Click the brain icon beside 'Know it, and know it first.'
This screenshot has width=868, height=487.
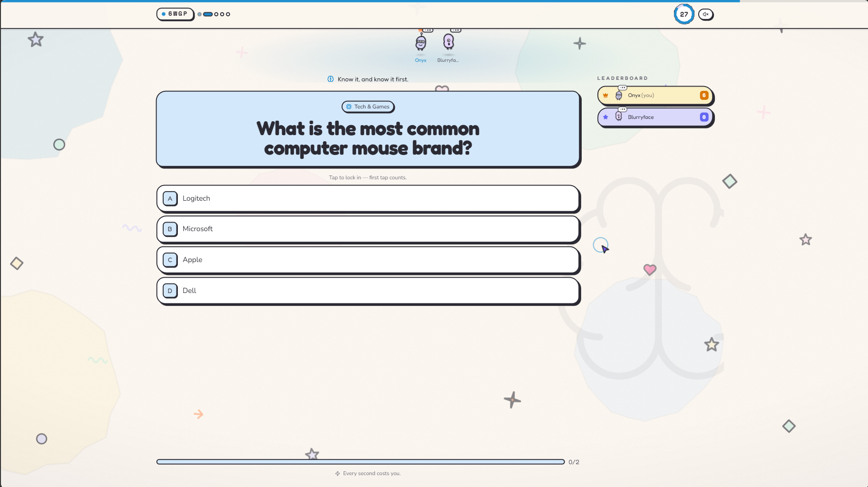[x=331, y=79]
